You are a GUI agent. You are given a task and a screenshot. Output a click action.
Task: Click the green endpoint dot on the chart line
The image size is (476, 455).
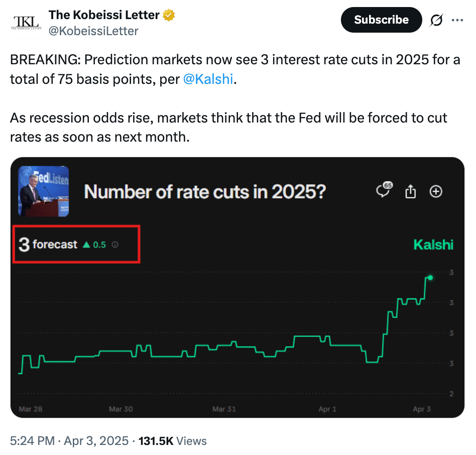tap(430, 277)
